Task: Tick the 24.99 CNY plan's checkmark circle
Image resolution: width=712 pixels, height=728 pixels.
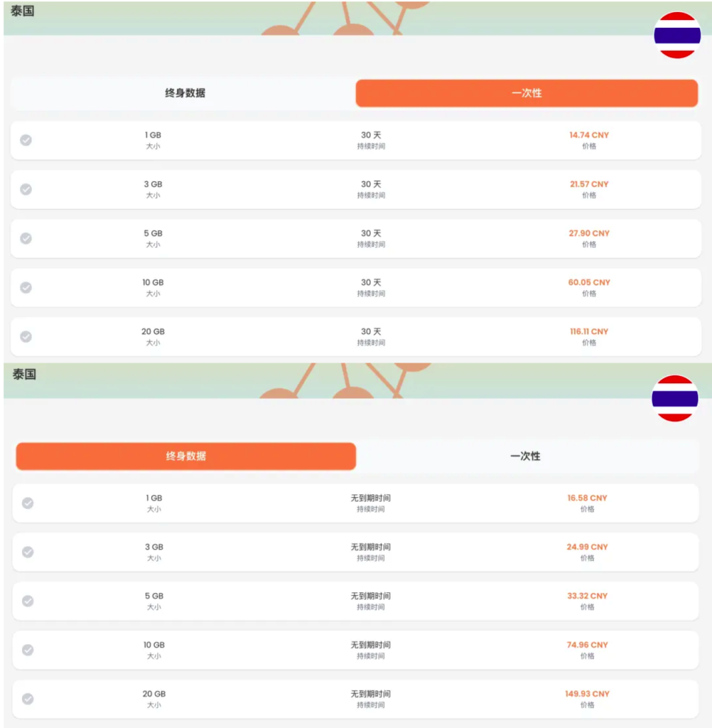Action: click(28, 552)
